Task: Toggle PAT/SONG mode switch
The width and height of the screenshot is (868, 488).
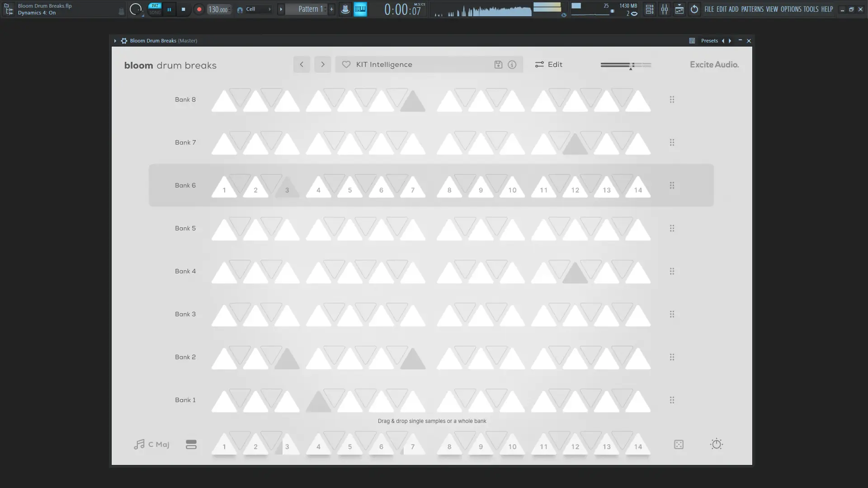Action: point(155,9)
